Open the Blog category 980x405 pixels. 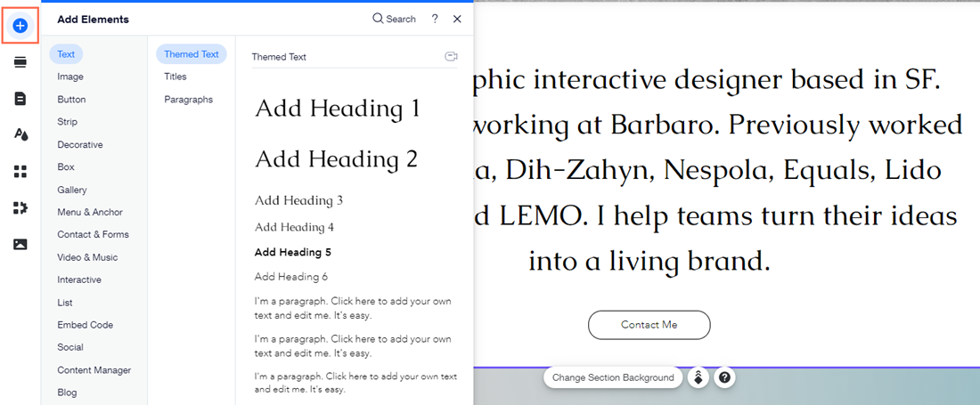[x=68, y=393]
